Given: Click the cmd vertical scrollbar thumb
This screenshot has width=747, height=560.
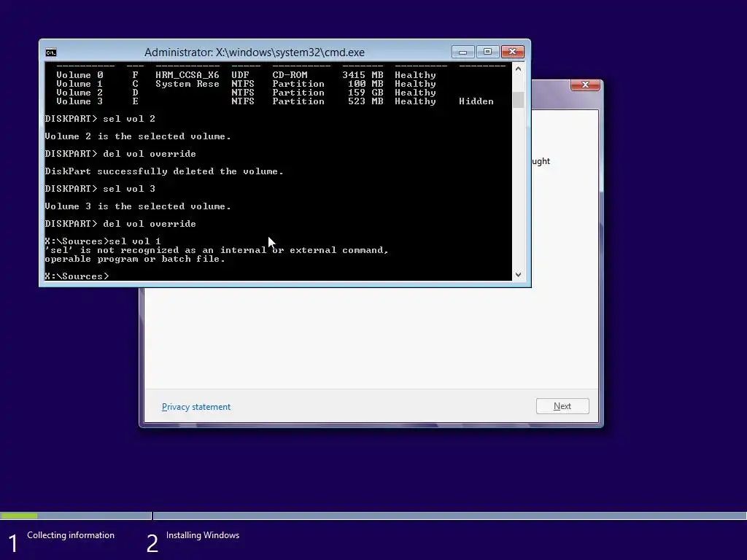Looking at the screenshot, I should pyautogui.click(x=519, y=99).
